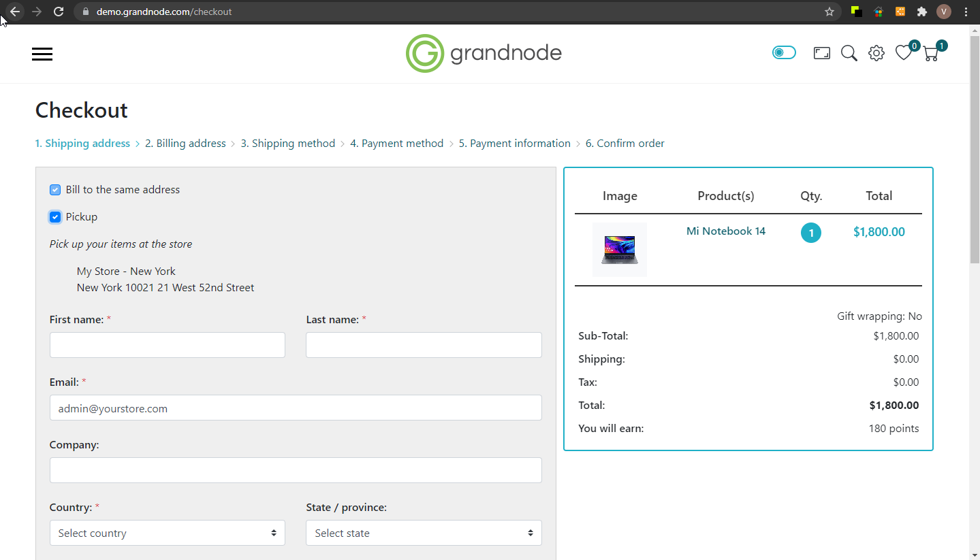Open the Payment method checkout step

click(x=397, y=143)
